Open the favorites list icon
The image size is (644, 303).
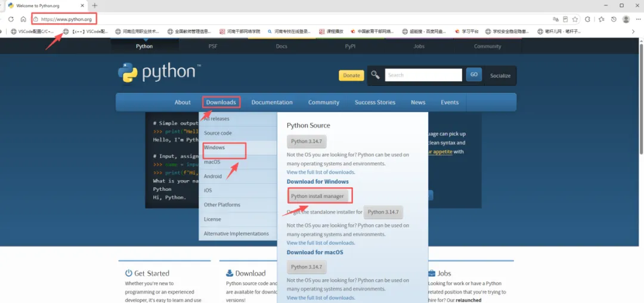601,19
